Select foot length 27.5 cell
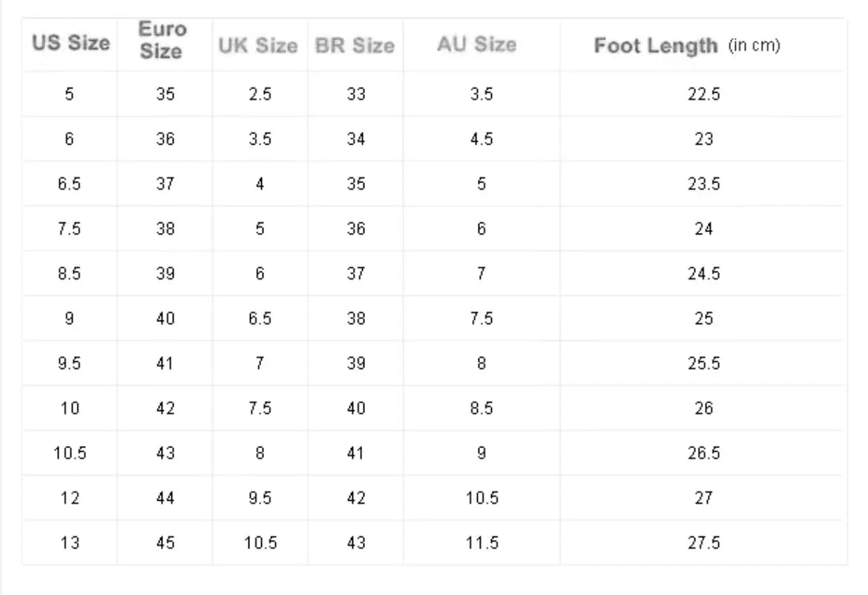 pos(703,543)
